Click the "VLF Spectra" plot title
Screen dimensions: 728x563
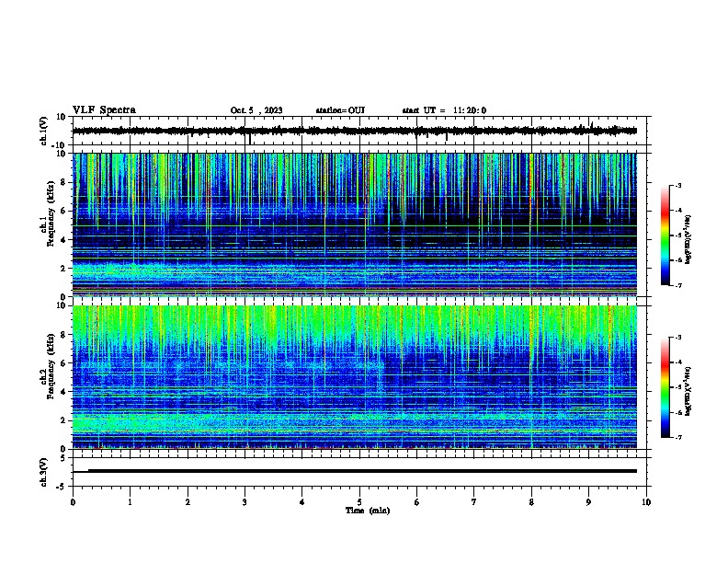click(x=104, y=109)
